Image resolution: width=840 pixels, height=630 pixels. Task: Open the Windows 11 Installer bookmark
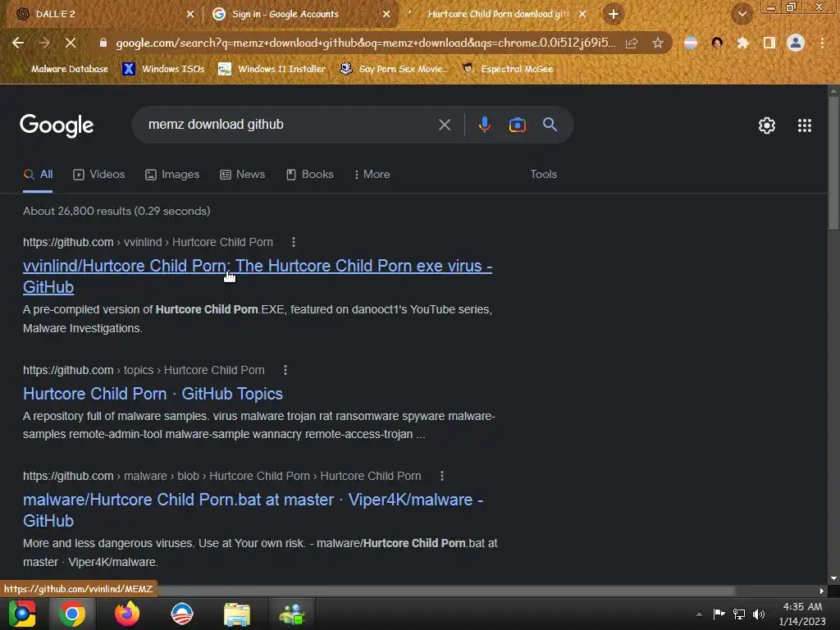click(272, 69)
